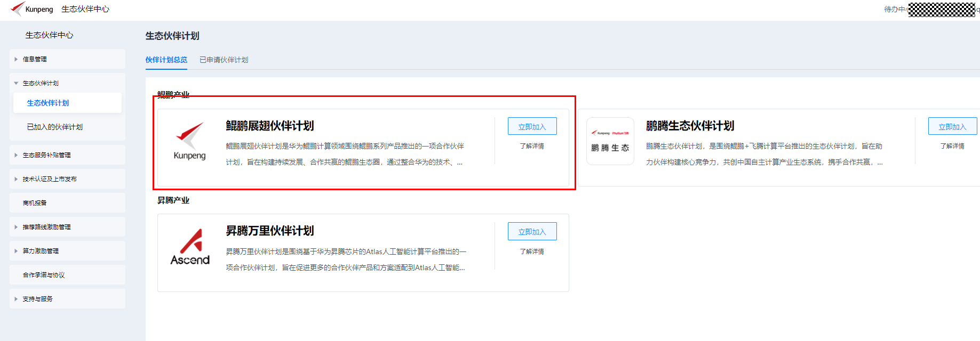Click the 生态伙伴中心 sidebar heading

point(50,35)
